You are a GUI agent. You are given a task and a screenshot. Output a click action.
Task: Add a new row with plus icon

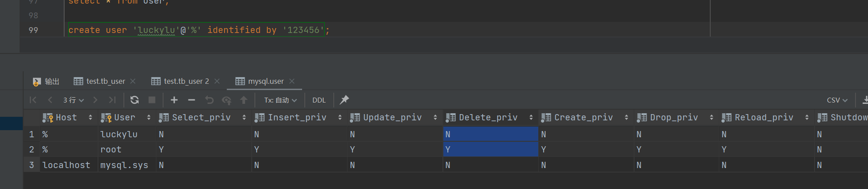[174, 100]
